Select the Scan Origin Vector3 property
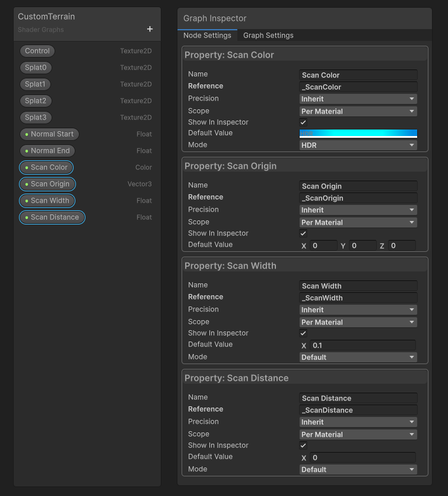This screenshot has width=448, height=496. click(x=47, y=184)
